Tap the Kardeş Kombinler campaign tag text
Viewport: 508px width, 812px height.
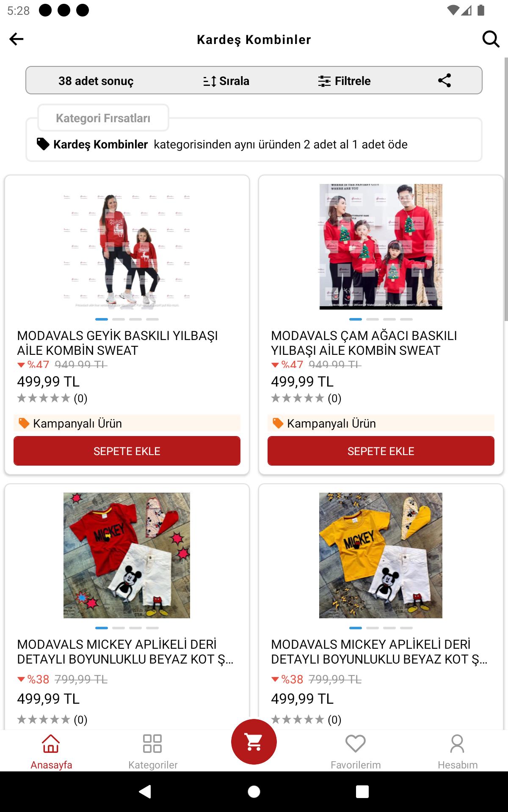coord(100,145)
